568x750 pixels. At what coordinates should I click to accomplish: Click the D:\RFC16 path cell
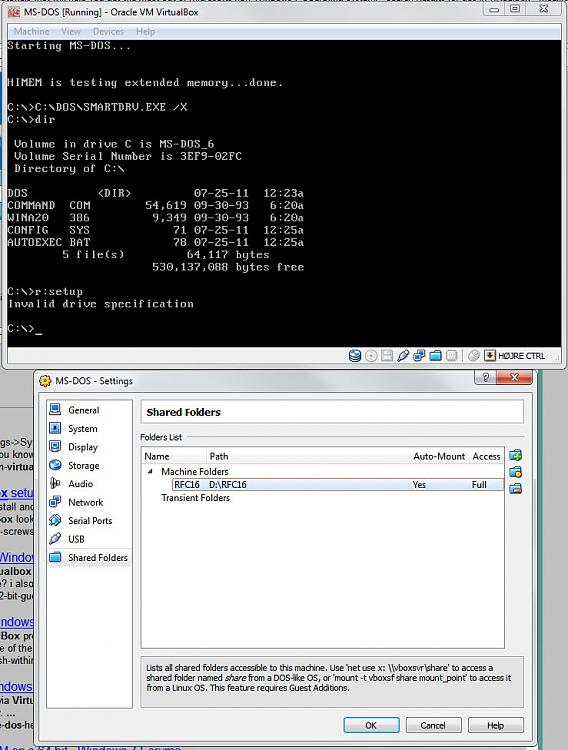pyautogui.click(x=228, y=485)
